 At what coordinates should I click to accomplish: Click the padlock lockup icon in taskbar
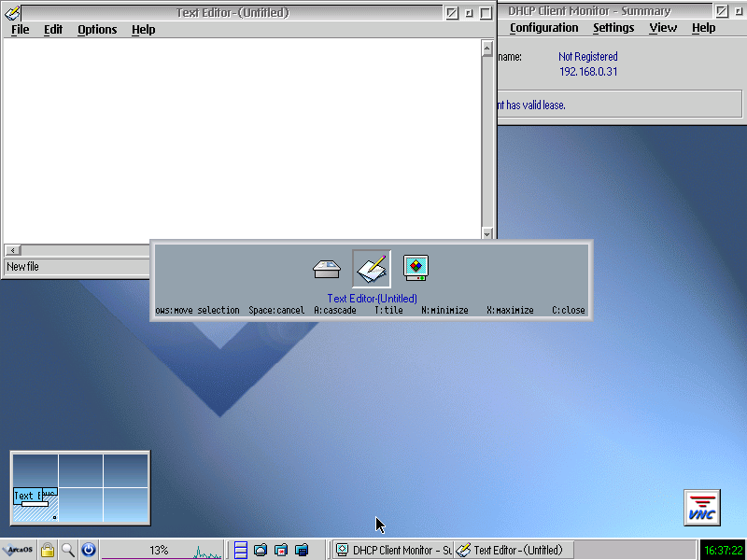pyautogui.click(x=47, y=550)
